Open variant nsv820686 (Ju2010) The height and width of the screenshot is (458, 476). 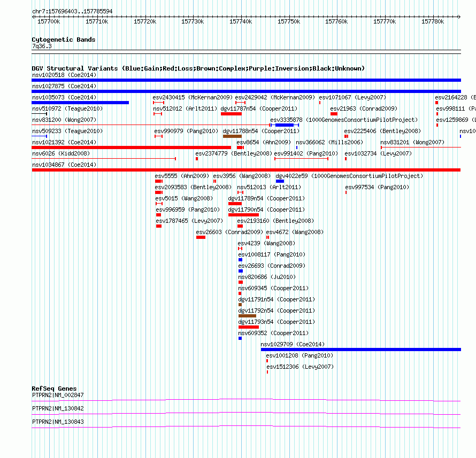pos(267,277)
